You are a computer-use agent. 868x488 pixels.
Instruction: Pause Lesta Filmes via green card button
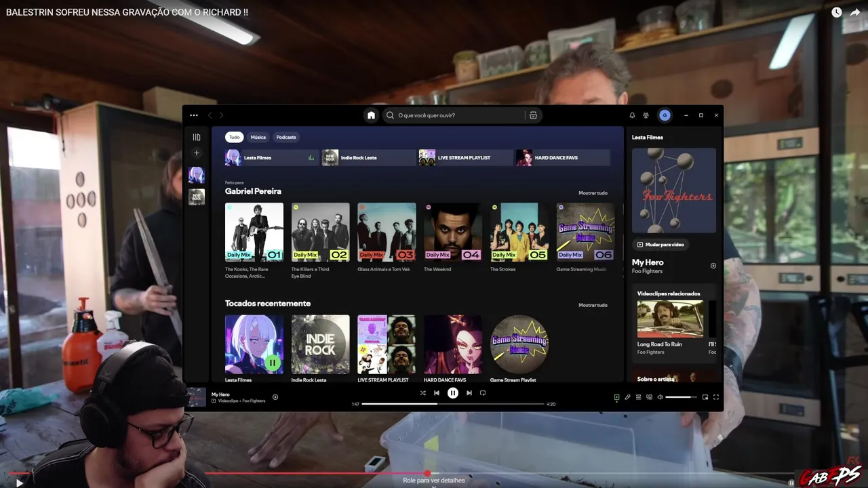(272, 363)
